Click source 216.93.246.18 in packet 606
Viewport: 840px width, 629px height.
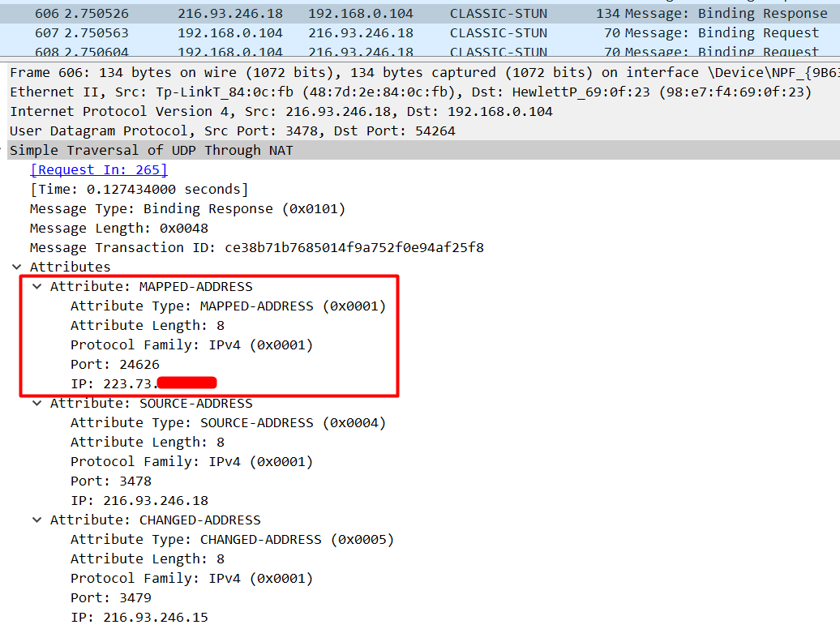[230, 14]
